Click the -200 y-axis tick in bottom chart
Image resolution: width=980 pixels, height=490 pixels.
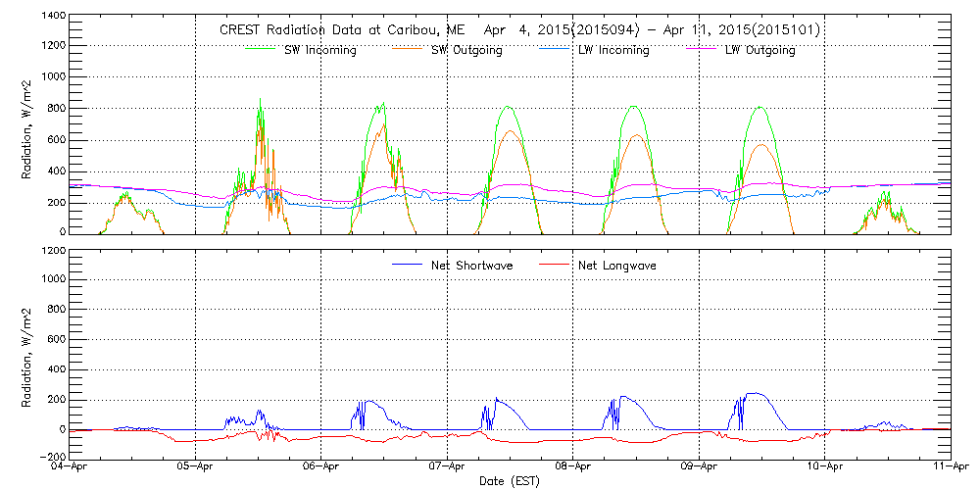(x=51, y=456)
